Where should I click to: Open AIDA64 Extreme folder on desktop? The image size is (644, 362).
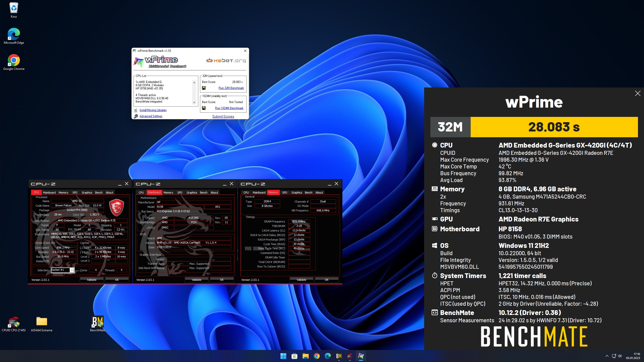(x=42, y=324)
